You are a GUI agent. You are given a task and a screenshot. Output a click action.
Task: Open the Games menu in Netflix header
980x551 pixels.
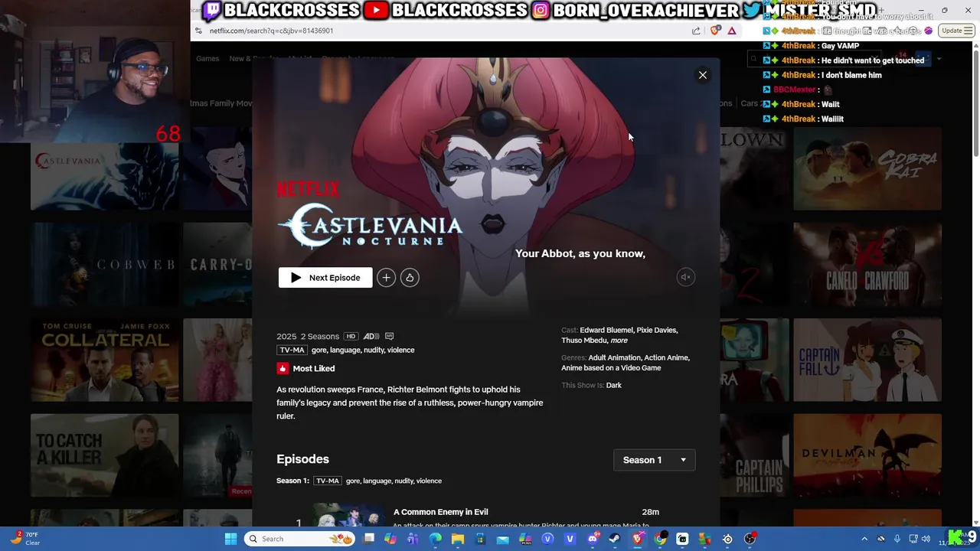point(207,59)
